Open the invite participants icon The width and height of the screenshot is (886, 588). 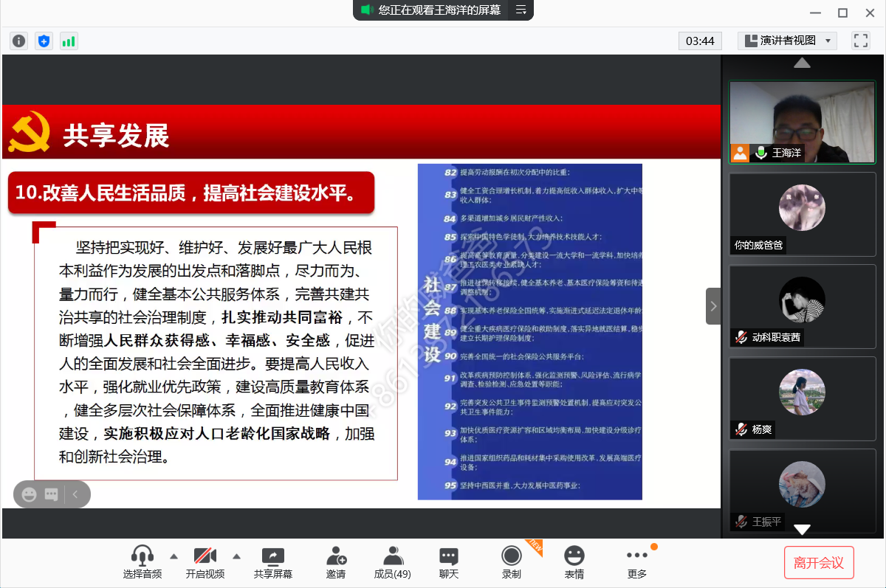[x=337, y=556]
